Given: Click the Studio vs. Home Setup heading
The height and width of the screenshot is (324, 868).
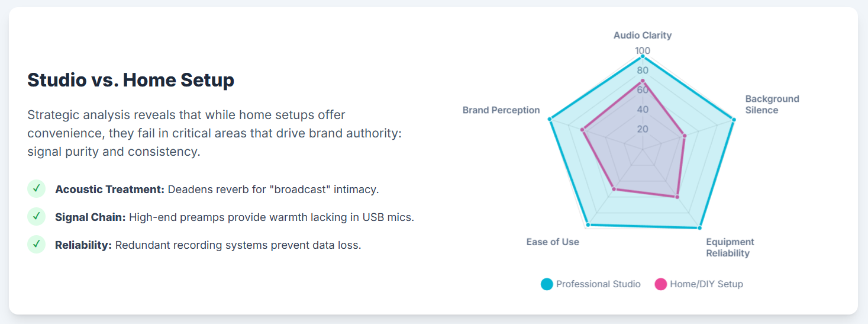Looking at the screenshot, I should tap(131, 80).
